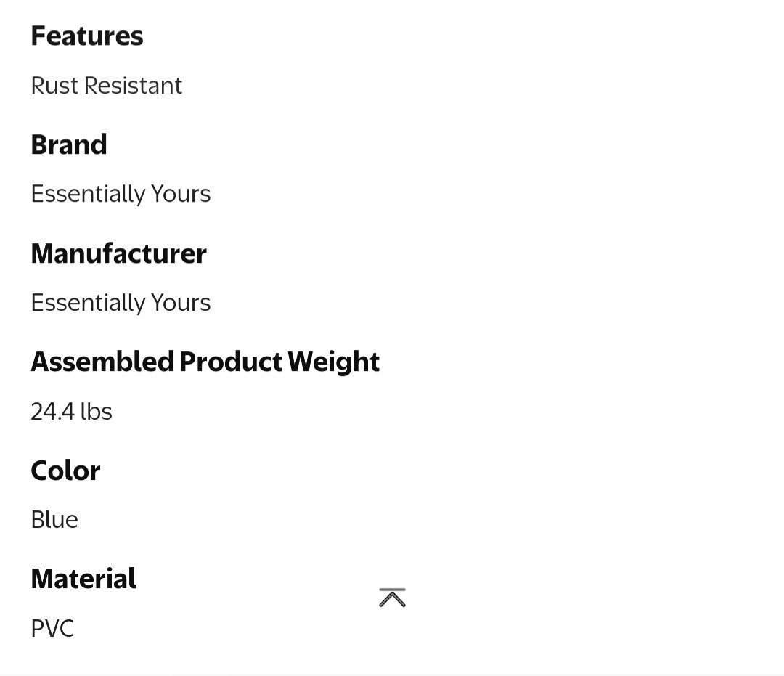
Task: Click the Color heading
Action: click(65, 471)
